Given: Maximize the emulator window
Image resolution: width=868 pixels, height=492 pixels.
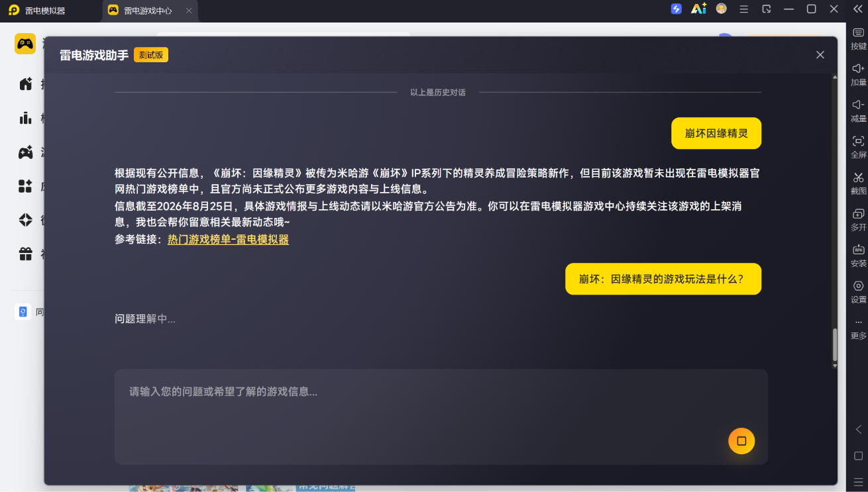Looking at the screenshot, I should point(812,9).
